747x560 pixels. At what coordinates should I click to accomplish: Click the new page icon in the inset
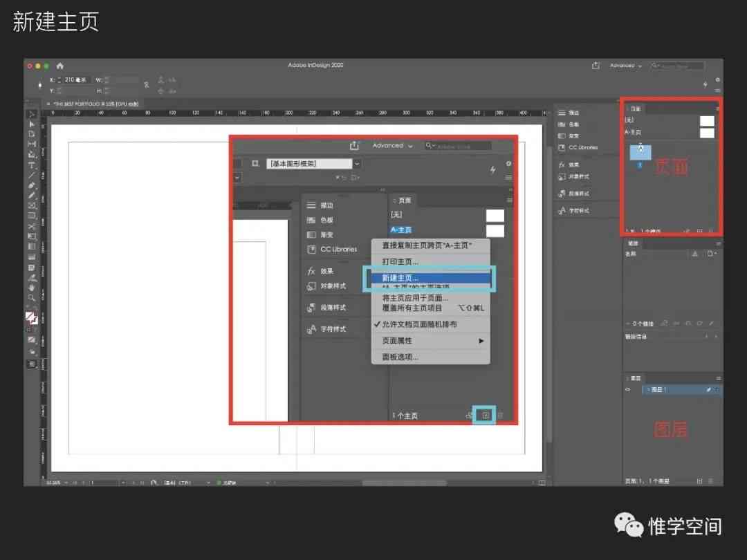tap(485, 416)
